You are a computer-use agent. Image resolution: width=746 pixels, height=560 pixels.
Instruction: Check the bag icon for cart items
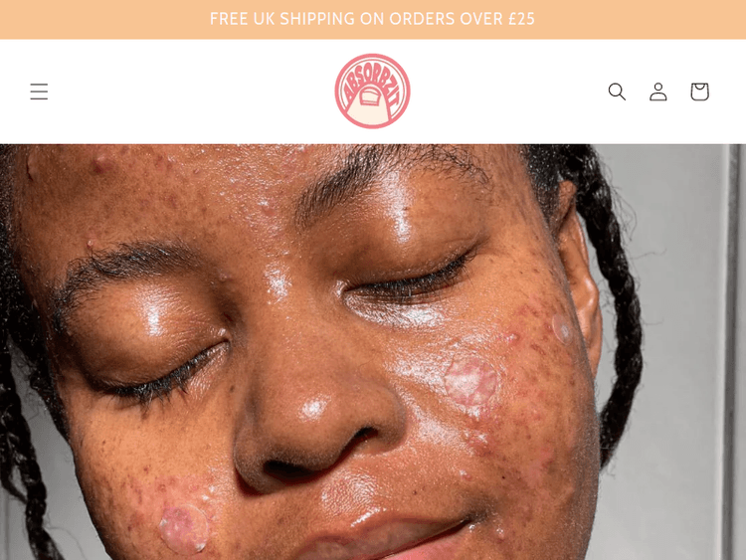coord(699,92)
